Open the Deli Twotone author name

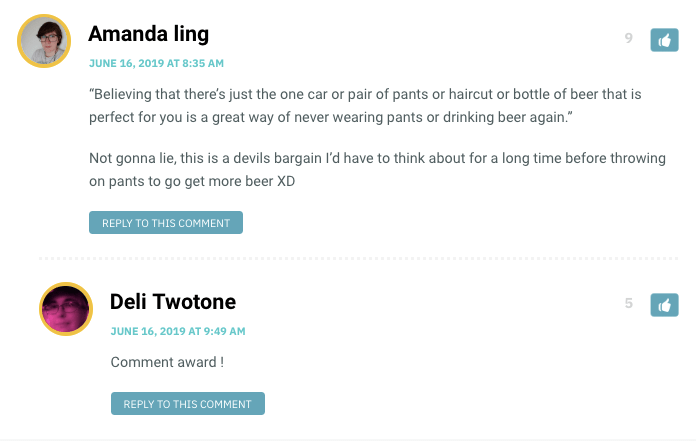coord(173,302)
